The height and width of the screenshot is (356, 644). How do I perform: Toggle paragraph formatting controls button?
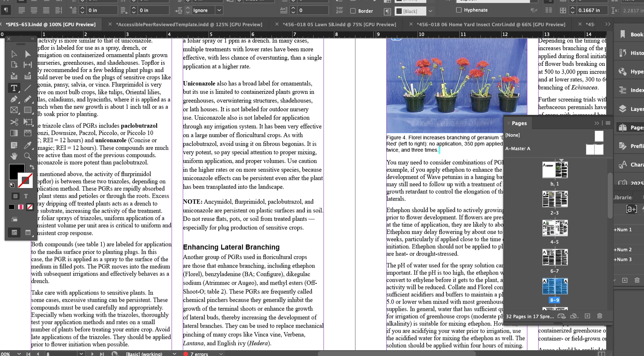[5, 10]
